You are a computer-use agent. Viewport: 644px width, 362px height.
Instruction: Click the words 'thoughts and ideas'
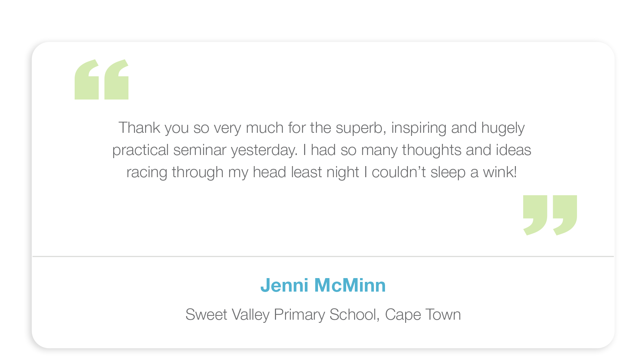click(466, 150)
